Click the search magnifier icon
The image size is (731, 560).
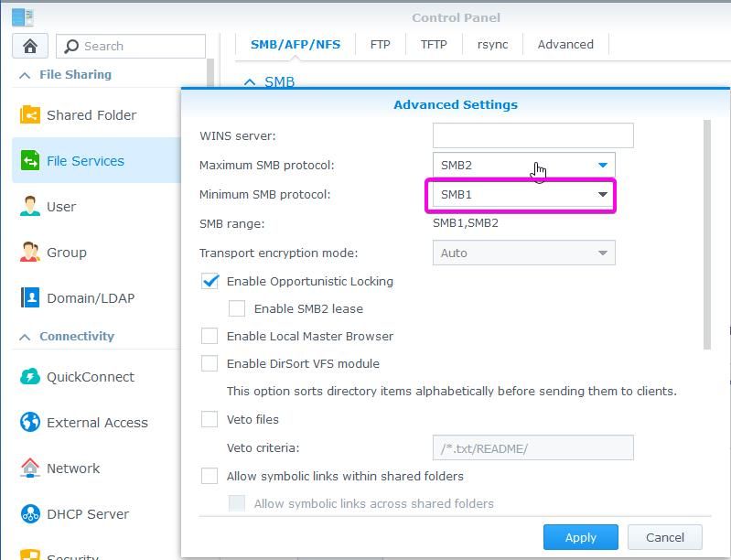(x=71, y=46)
